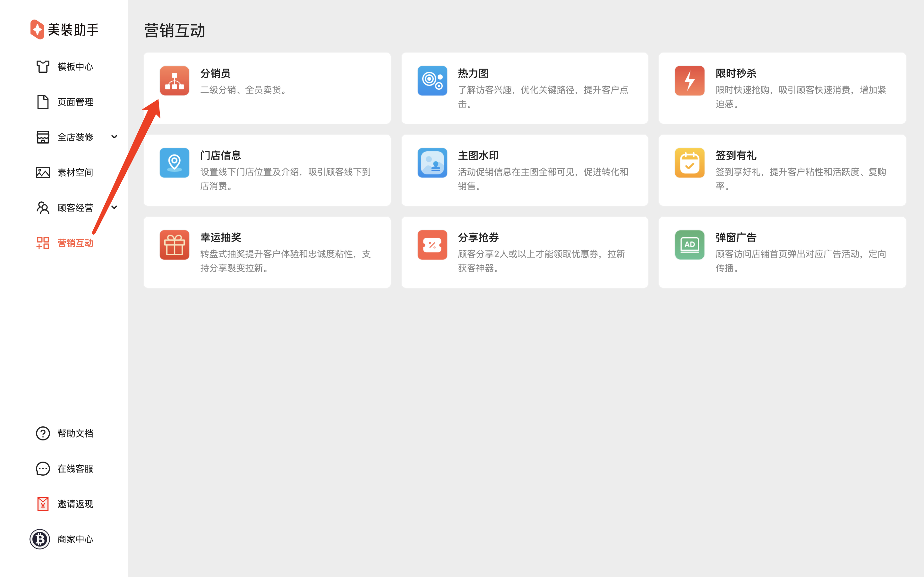Switch to 素材空间 section
The height and width of the screenshot is (577, 924).
click(75, 172)
